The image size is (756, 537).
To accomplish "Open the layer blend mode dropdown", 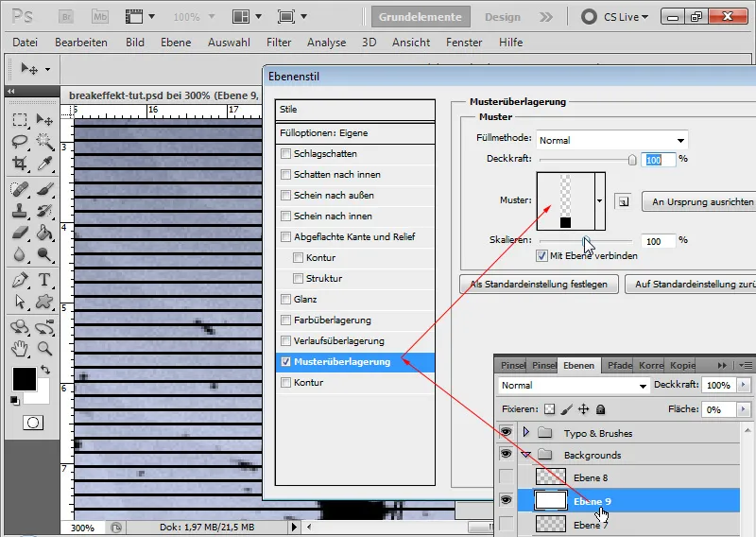I will tap(574, 386).
